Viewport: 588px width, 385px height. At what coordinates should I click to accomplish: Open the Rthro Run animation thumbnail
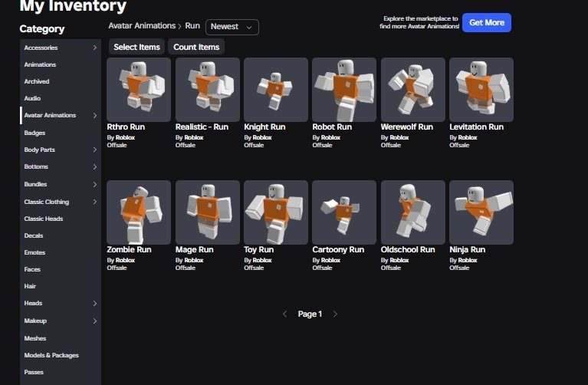(139, 89)
